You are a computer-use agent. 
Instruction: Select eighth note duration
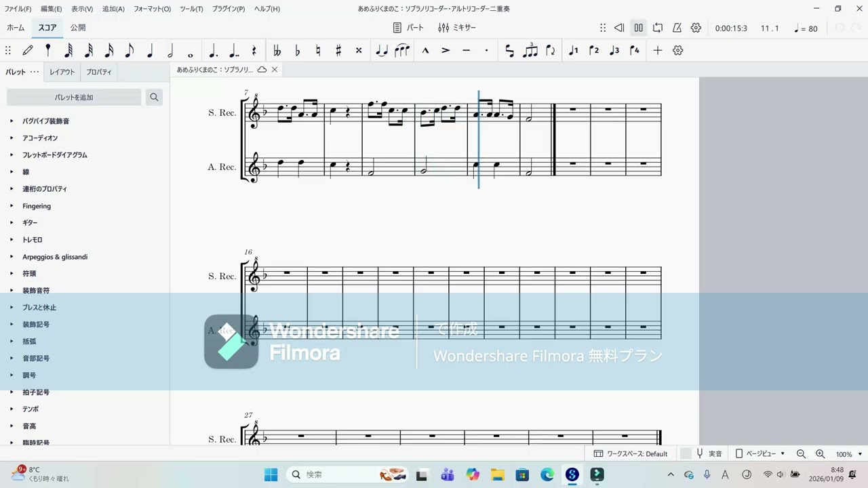[129, 50]
